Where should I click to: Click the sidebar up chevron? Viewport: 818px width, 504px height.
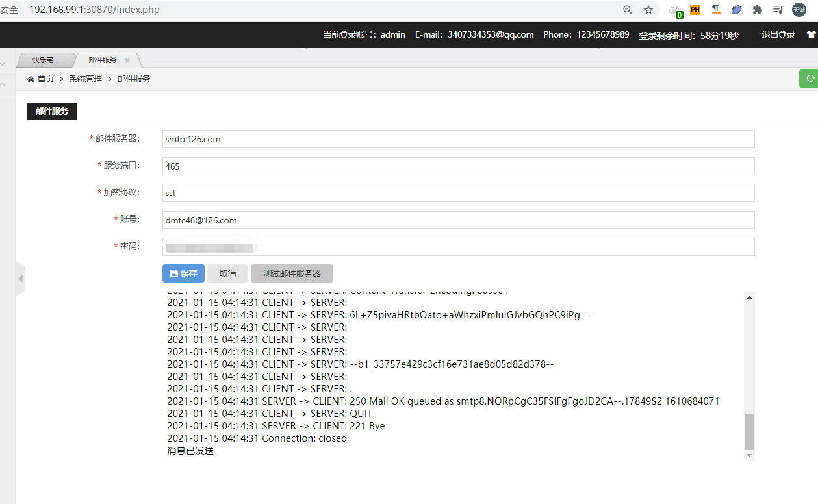click(x=3, y=84)
